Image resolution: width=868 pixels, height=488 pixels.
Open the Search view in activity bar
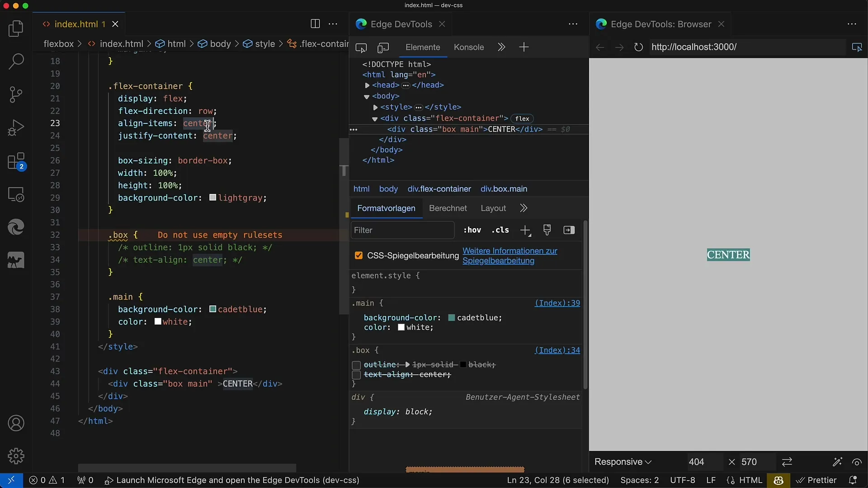coord(16,61)
